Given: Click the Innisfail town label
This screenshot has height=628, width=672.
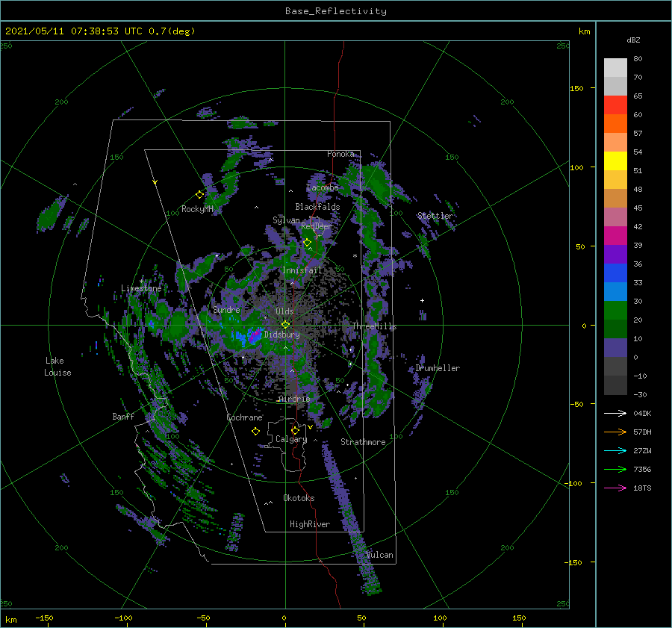Looking at the screenshot, I should click(x=302, y=270).
